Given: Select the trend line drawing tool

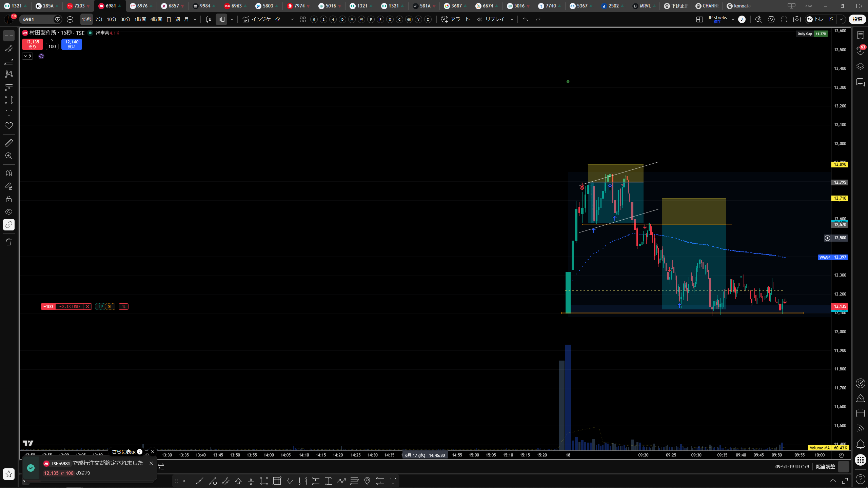Looking at the screenshot, I should pos(9,48).
